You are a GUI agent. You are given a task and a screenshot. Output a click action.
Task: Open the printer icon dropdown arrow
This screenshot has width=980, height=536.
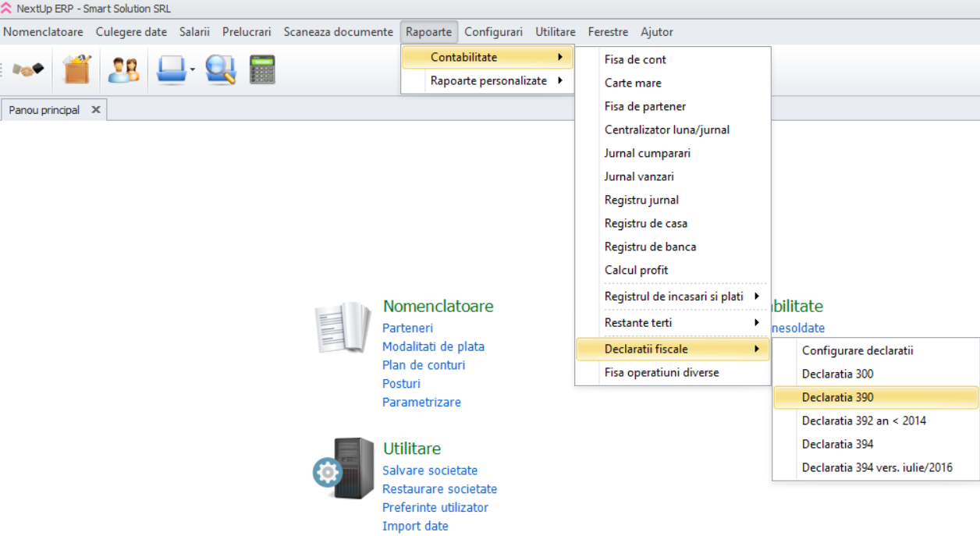tap(192, 71)
